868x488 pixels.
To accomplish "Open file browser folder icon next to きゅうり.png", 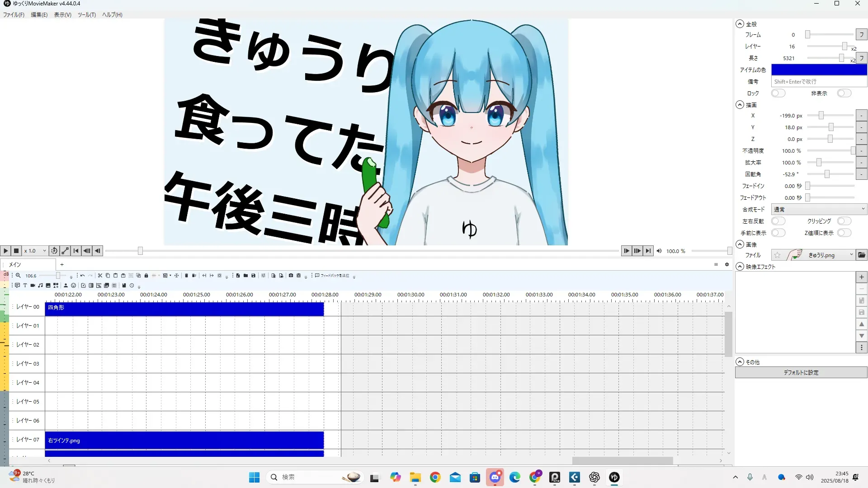I will coord(862,255).
